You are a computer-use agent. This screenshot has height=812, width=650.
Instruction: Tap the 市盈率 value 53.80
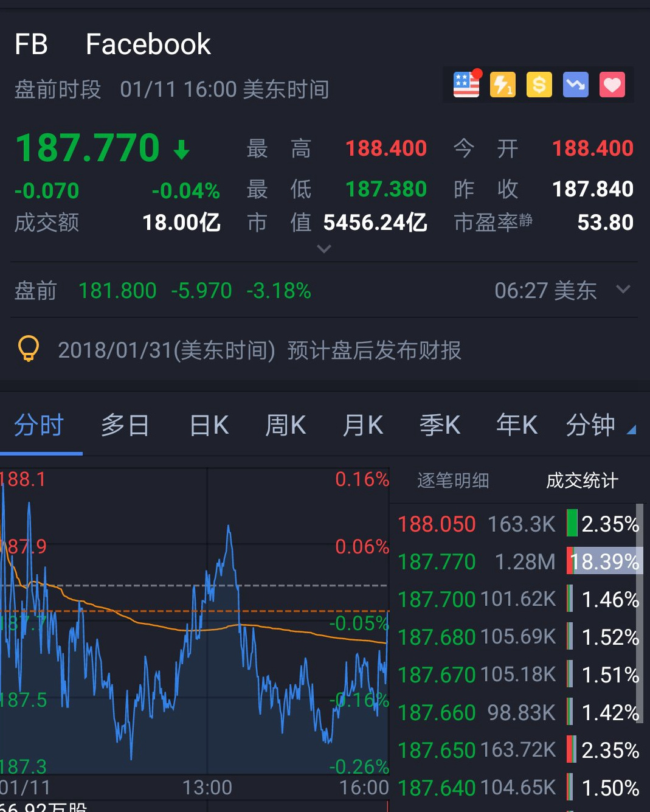click(x=605, y=223)
